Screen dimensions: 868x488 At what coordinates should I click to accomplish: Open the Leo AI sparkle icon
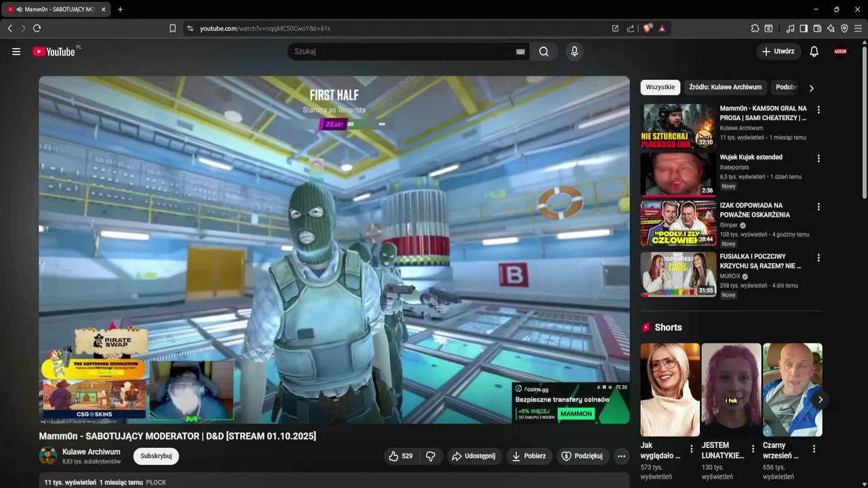click(x=831, y=28)
